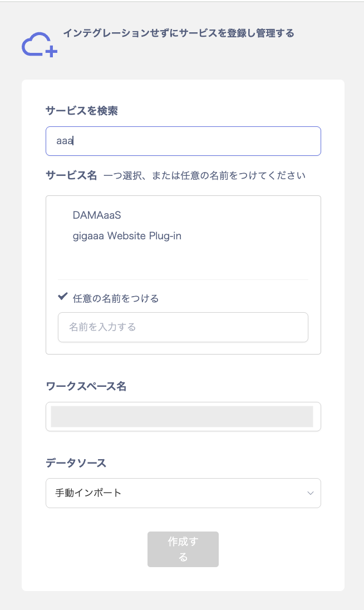Select DAMAaaS from the service list

[x=97, y=215]
